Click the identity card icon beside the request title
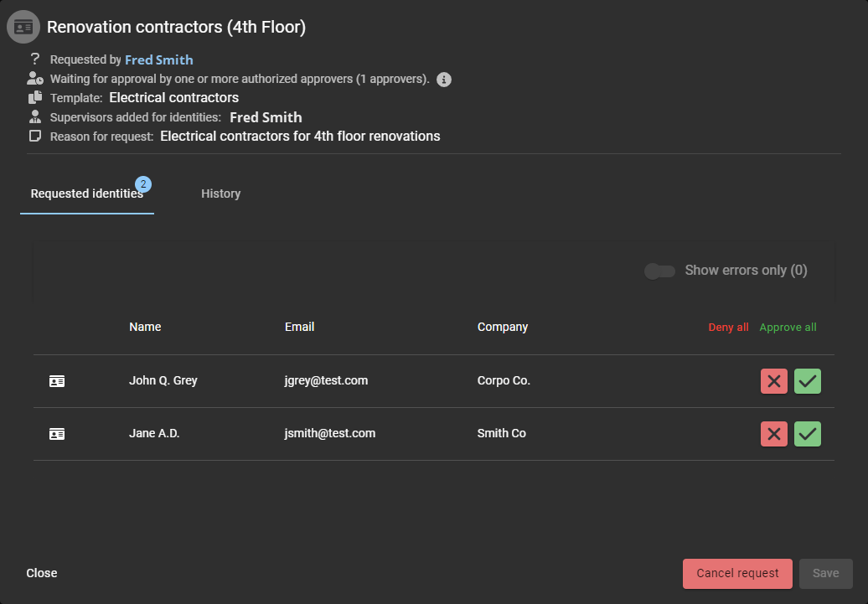Image resolution: width=868 pixels, height=604 pixels. pos(23,27)
